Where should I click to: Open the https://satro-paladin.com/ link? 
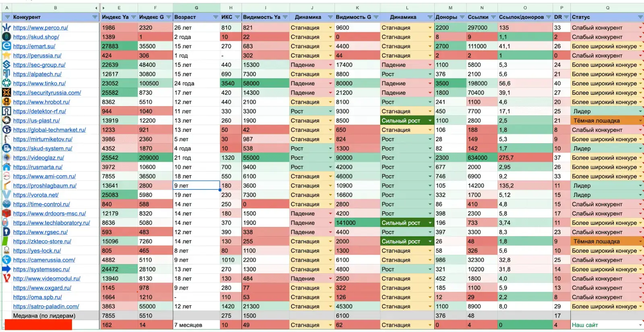pos(46,306)
